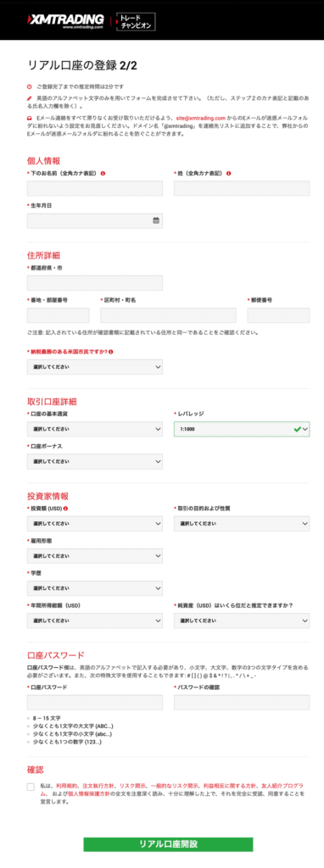Viewport: 324px width, 868px height.
Task: Click the postal code input field
Action: 278,315
